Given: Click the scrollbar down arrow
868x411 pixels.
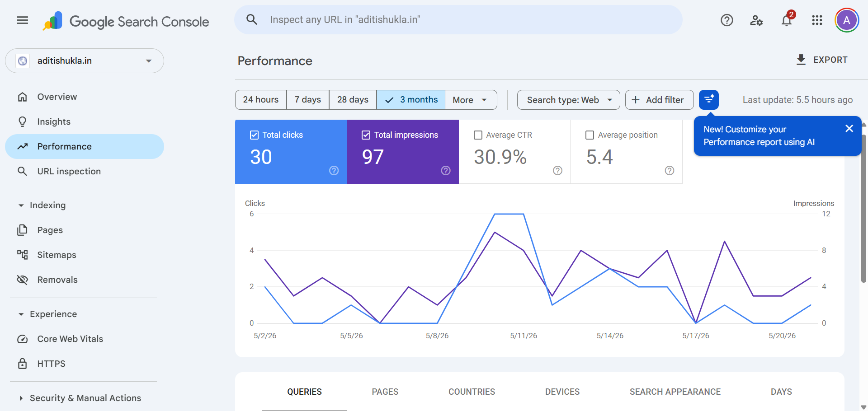Looking at the screenshot, I should (864, 407).
